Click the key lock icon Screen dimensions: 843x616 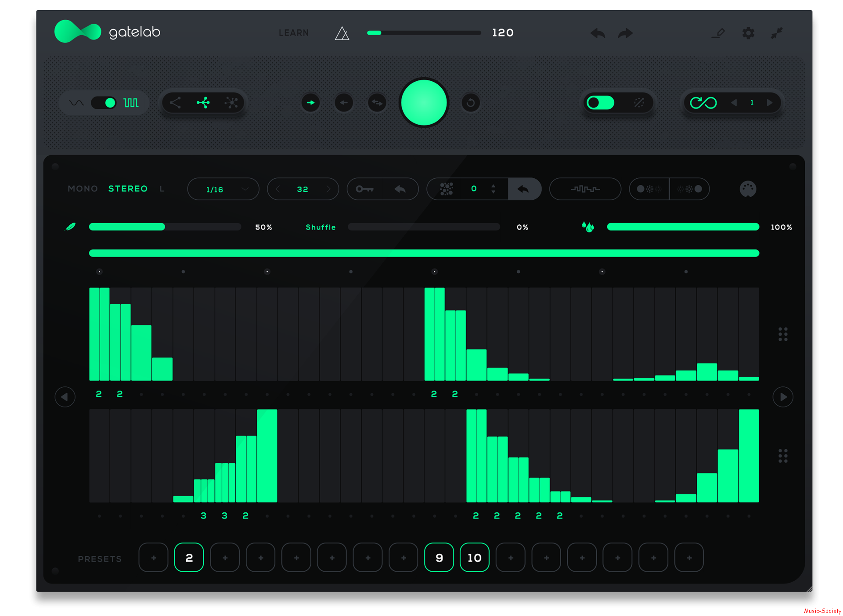tap(364, 189)
